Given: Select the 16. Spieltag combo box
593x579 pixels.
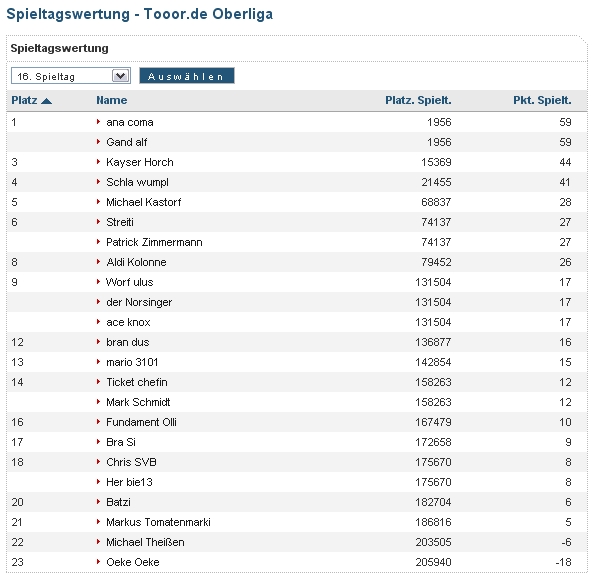Looking at the screenshot, I should click(x=71, y=76).
